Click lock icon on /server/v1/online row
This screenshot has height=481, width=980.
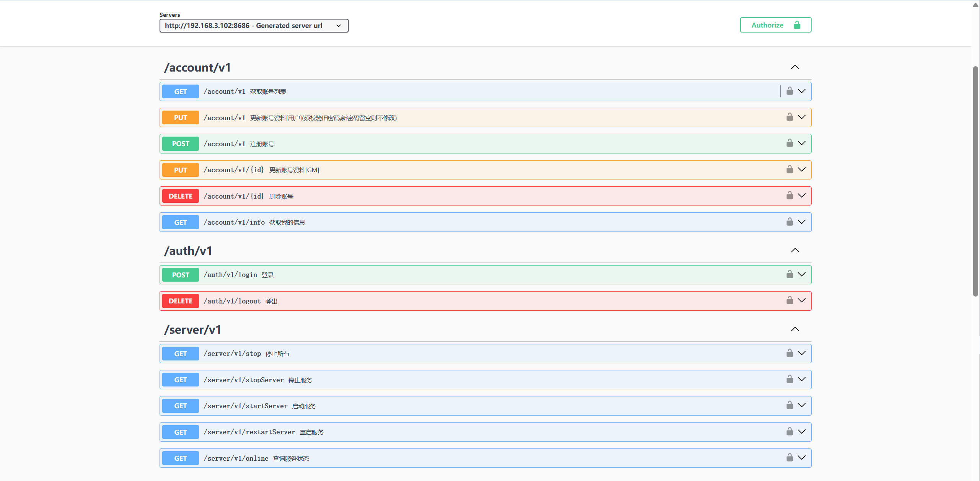[789, 458]
